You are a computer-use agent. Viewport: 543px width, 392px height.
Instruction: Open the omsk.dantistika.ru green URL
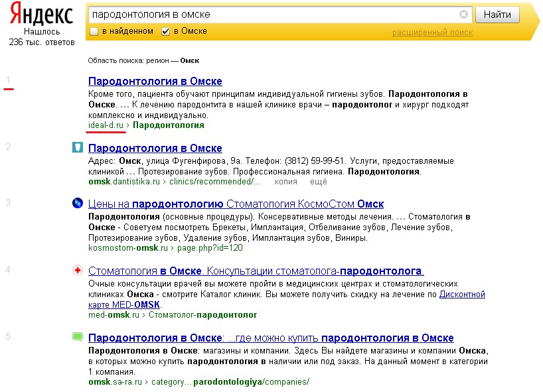click(x=124, y=182)
